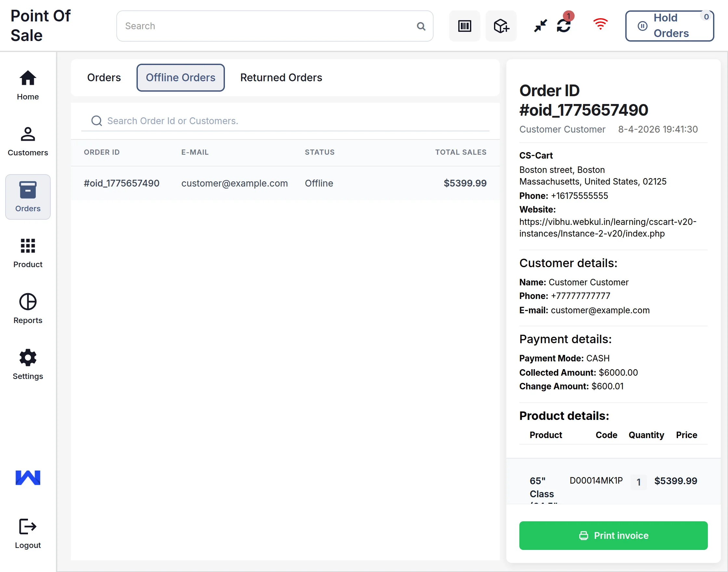The width and height of the screenshot is (728, 572).
Task: Open the Customers section
Action: tap(28, 141)
